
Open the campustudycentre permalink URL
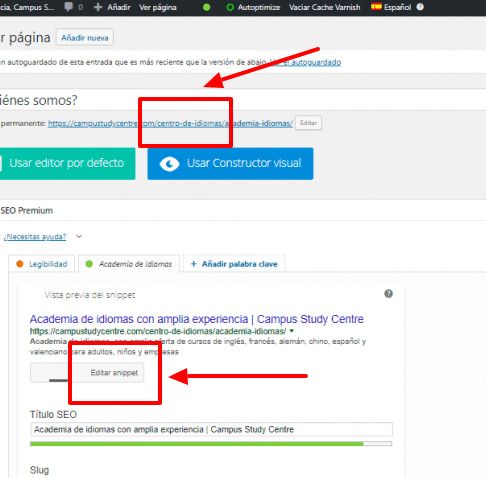coord(170,123)
